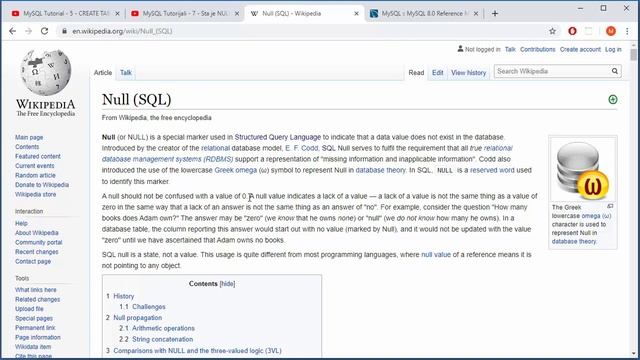The height and width of the screenshot is (360, 640).
Task: Follow the Structured Query Language link
Action: (278, 137)
